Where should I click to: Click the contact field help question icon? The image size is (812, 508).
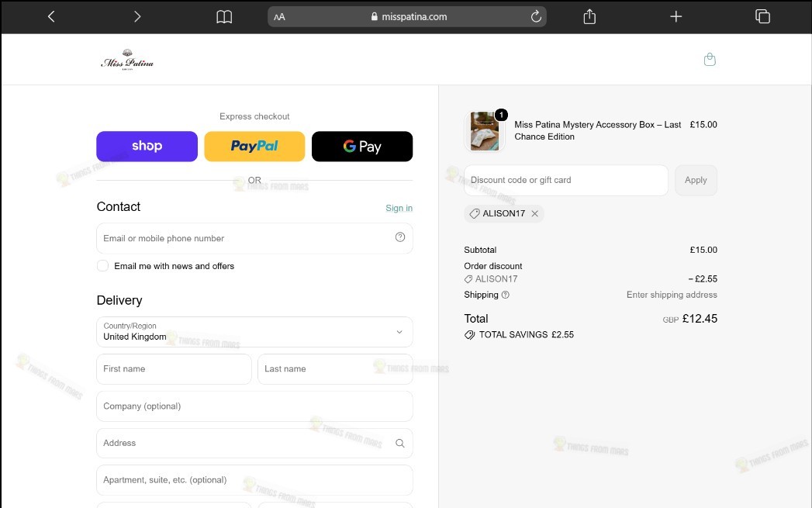(399, 237)
